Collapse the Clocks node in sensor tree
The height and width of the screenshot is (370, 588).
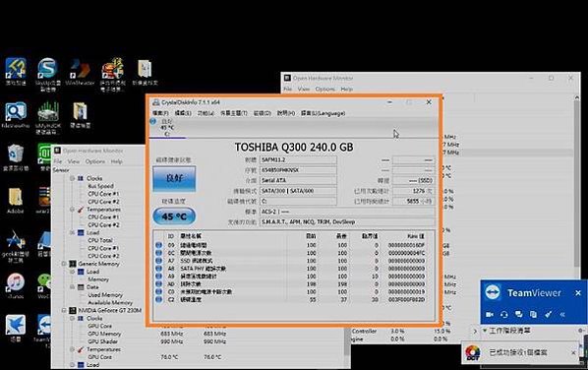pyautogui.click(x=72, y=178)
